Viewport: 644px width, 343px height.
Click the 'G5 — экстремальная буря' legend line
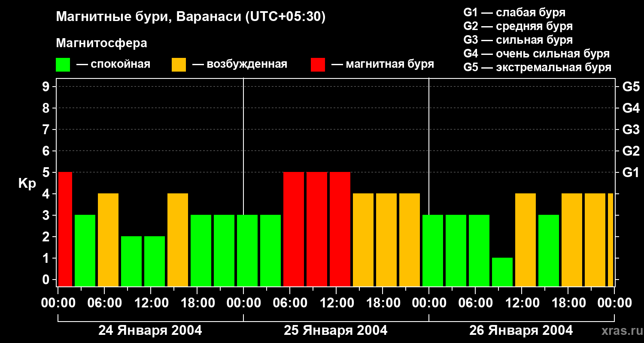pyautogui.click(x=537, y=67)
